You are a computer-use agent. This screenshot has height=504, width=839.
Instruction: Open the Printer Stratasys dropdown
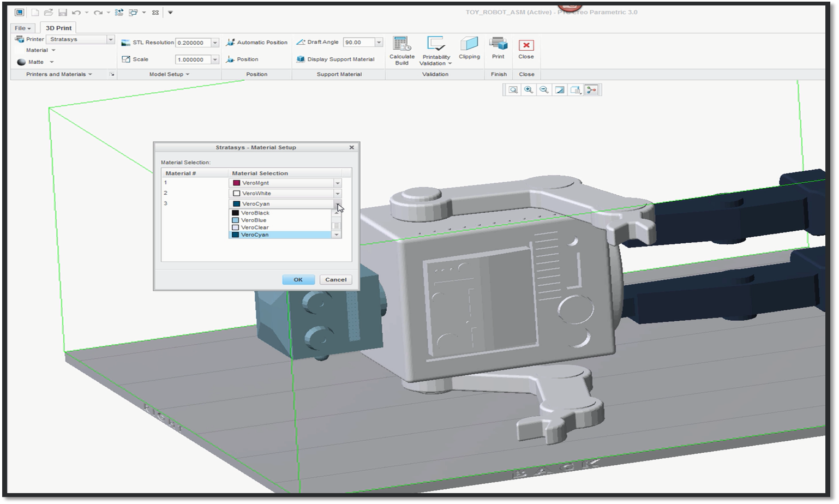coord(110,39)
